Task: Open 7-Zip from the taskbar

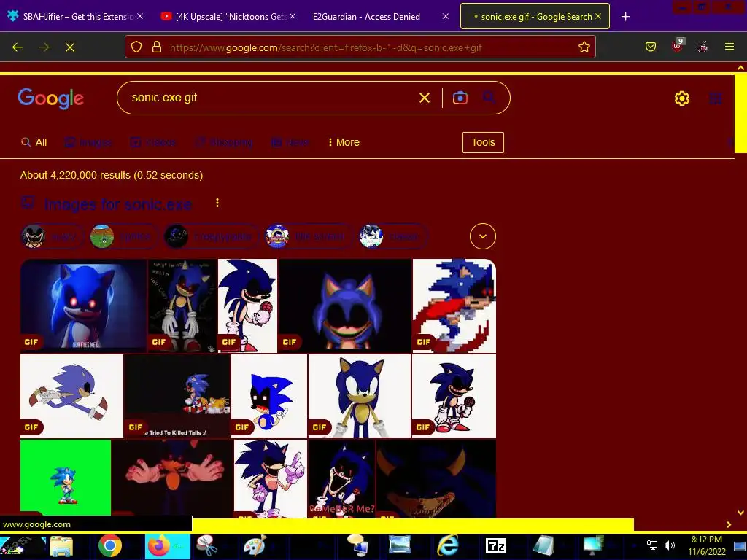Action: (495, 546)
